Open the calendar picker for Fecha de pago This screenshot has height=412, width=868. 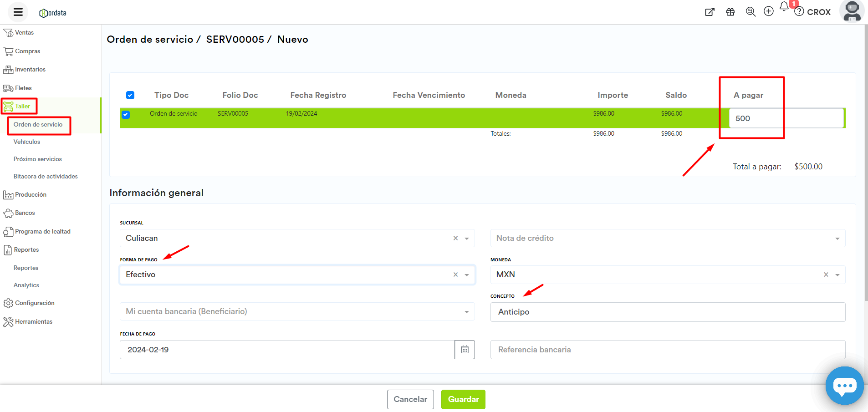(465, 350)
